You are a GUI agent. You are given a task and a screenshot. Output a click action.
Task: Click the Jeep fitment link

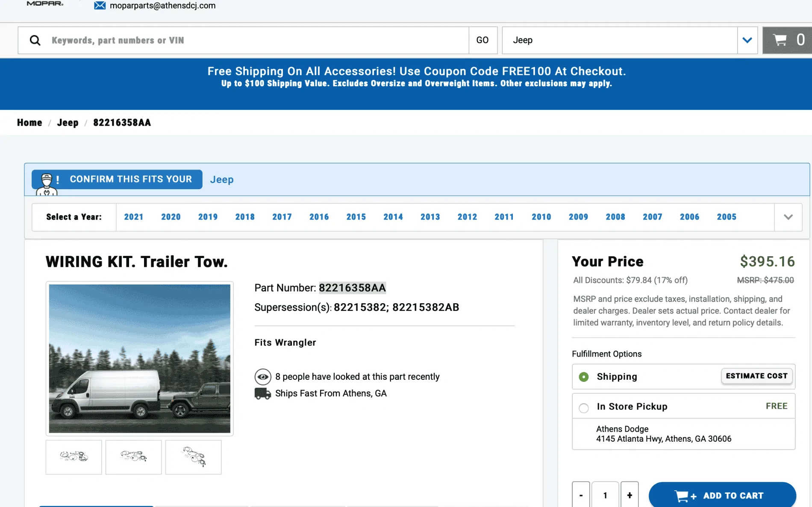coord(222,179)
